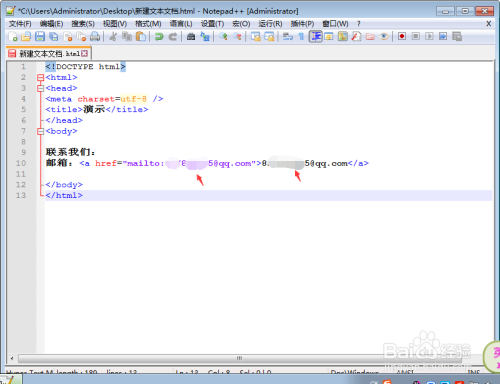Click the X at the menu bar's right end

pyautogui.click(x=488, y=24)
